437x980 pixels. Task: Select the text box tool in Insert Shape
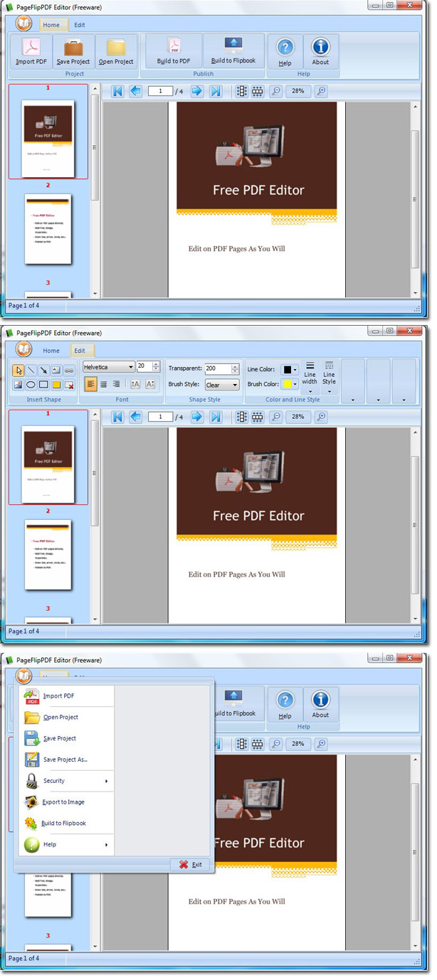point(56,370)
